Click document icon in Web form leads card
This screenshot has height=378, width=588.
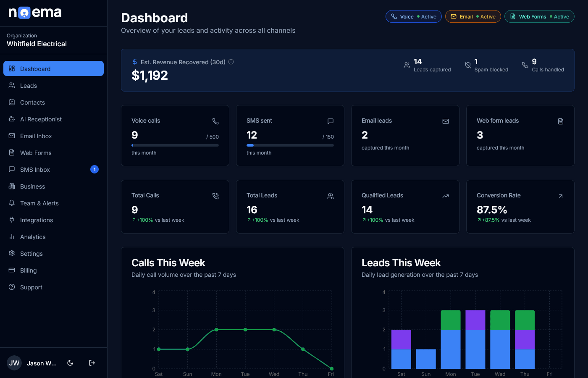[561, 121]
